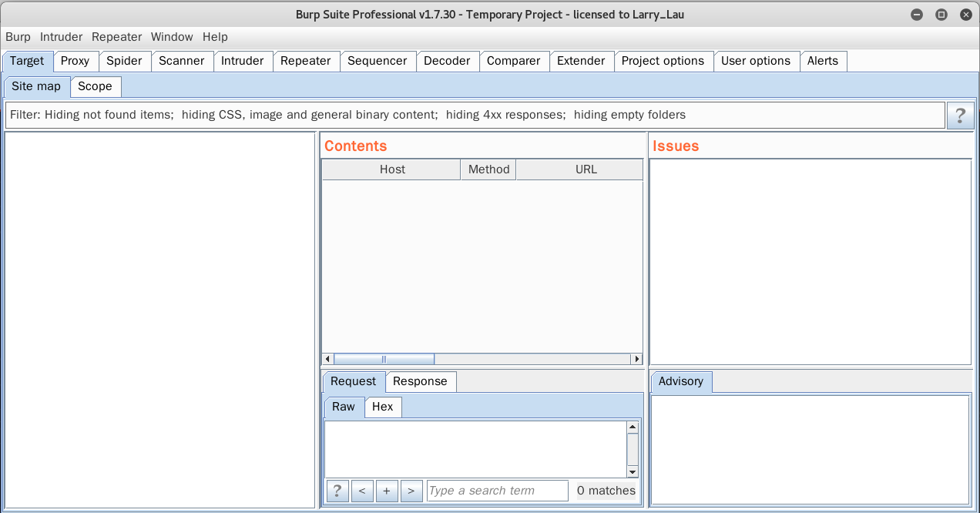Open the User options tab
980x513 pixels.
[756, 61]
